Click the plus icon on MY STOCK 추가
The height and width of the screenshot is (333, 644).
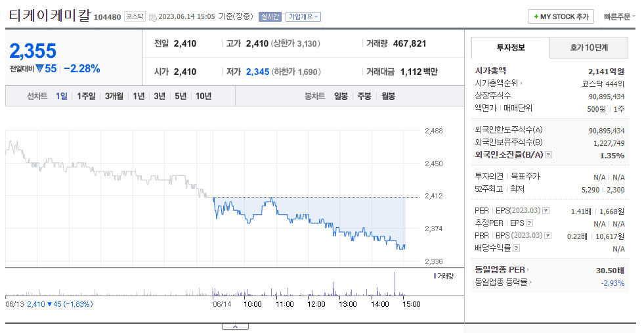click(x=536, y=17)
